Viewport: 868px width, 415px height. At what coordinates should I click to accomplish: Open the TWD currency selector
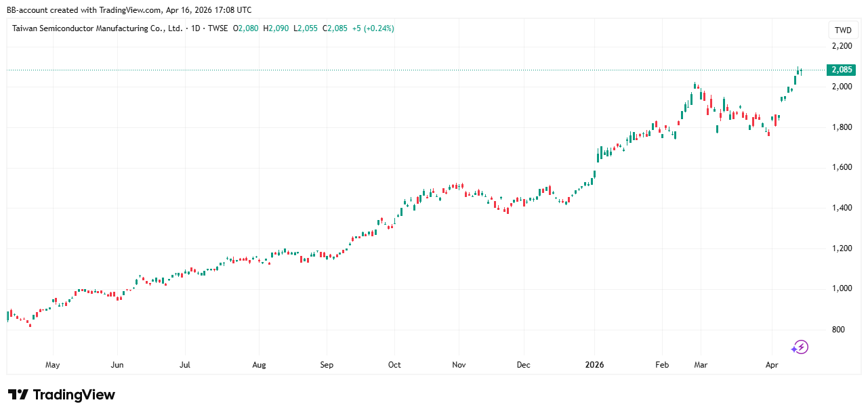point(842,30)
